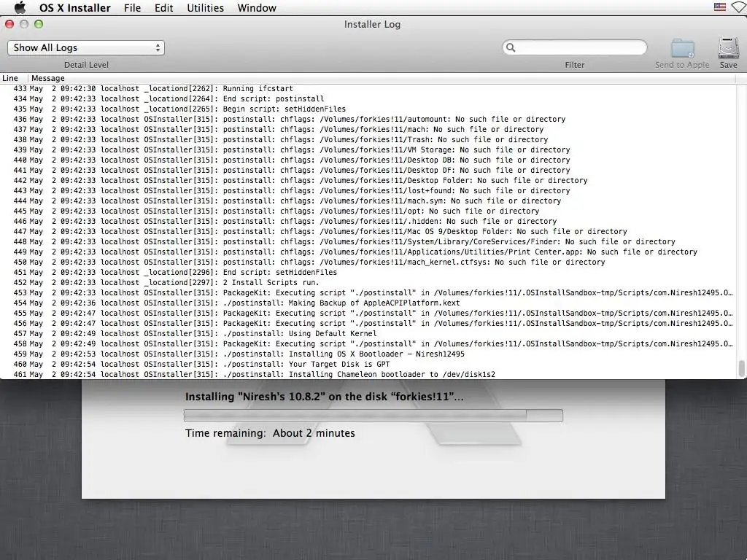Select log line 460 Your Target Disk is GPT

368,365
